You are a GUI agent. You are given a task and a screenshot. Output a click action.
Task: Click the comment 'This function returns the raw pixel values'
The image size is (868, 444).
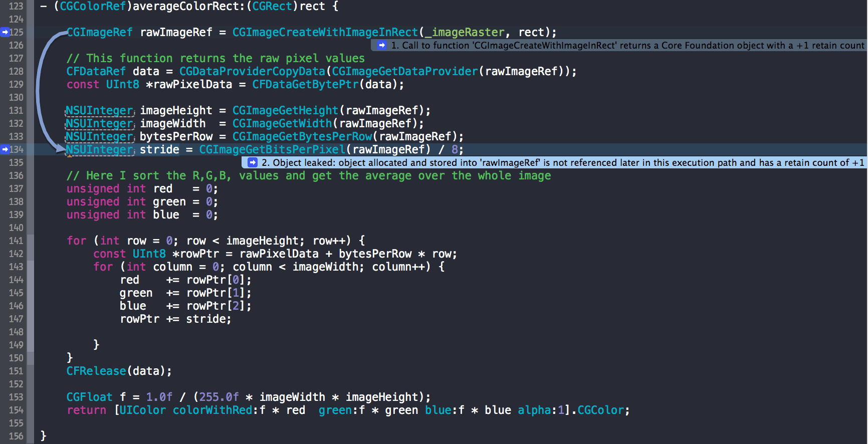(x=215, y=58)
